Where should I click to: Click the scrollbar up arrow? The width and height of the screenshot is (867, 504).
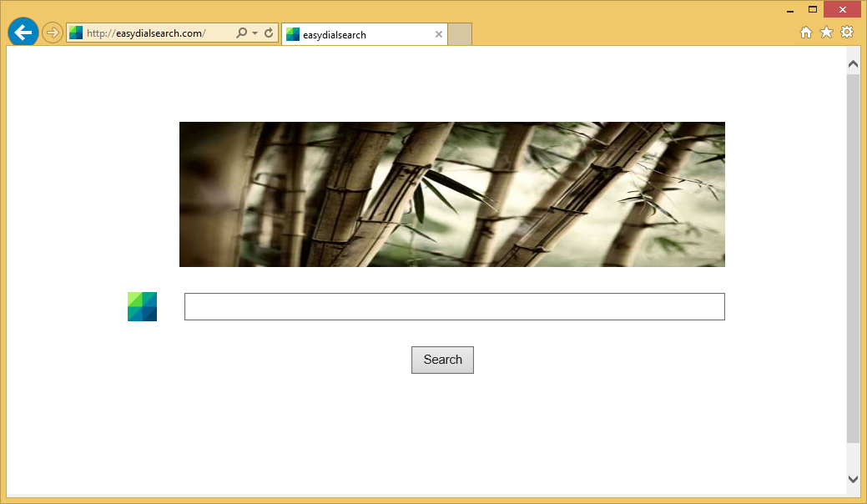coord(853,63)
